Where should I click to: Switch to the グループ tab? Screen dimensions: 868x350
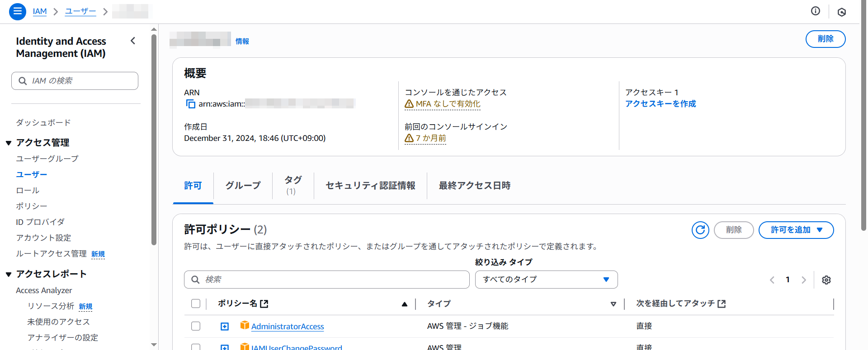click(243, 186)
